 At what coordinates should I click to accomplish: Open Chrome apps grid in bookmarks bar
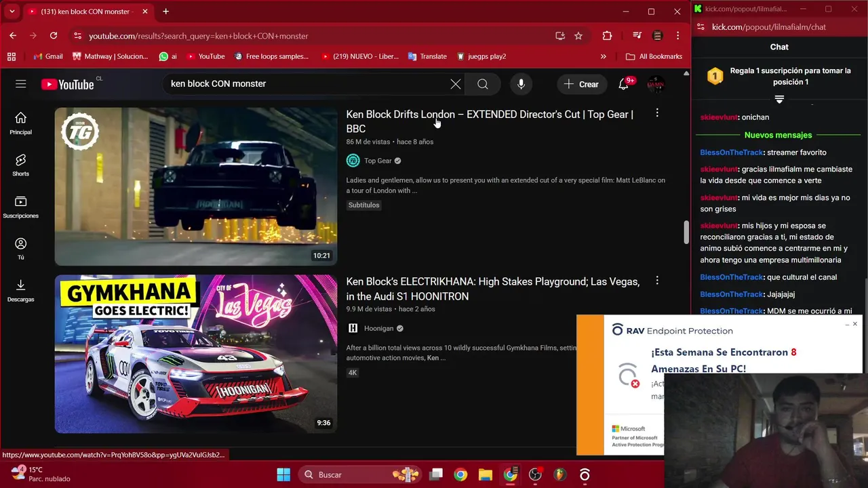(x=12, y=56)
